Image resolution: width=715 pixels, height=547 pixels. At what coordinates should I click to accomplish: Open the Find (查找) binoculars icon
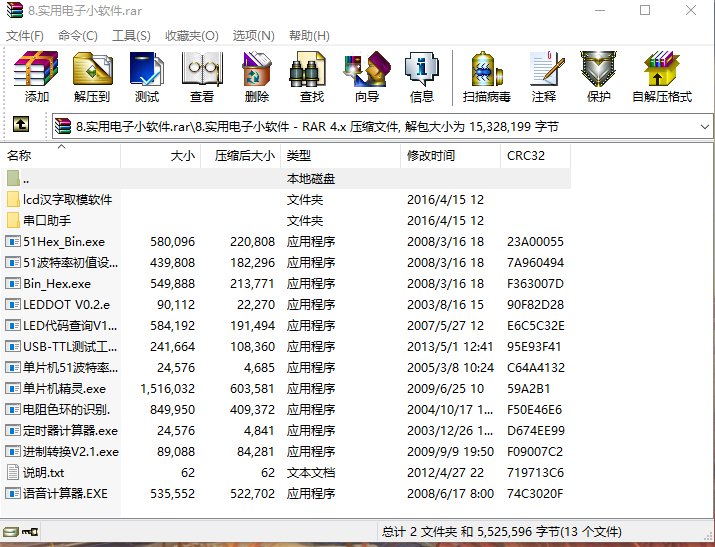click(308, 69)
